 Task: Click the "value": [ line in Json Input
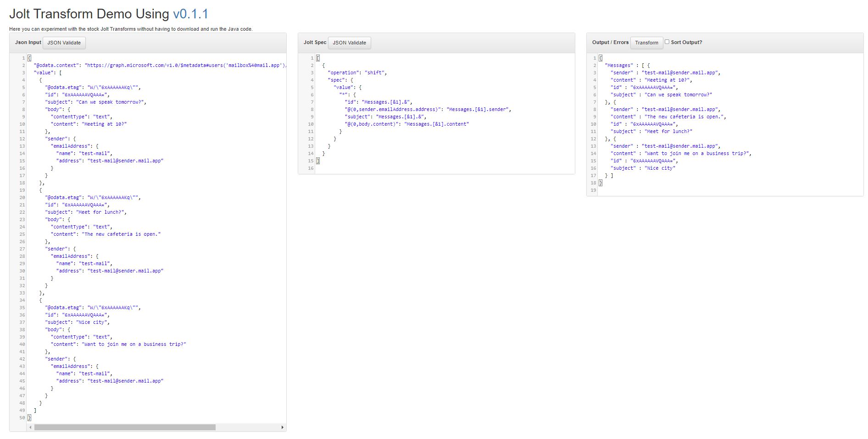[x=48, y=72]
